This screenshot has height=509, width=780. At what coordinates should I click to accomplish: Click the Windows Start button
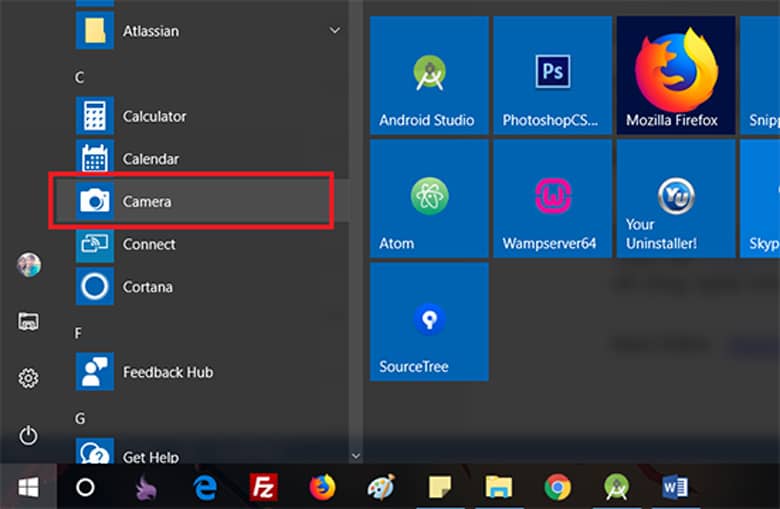click(28, 487)
